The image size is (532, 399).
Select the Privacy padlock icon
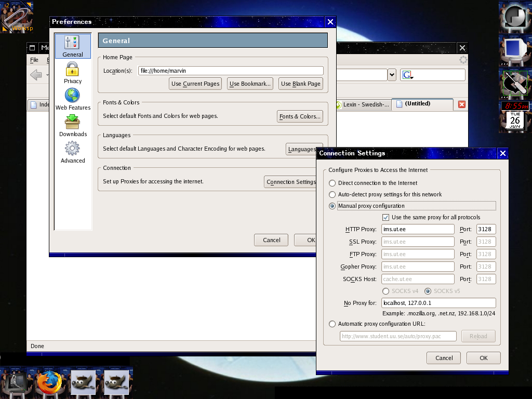coord(73,72)
